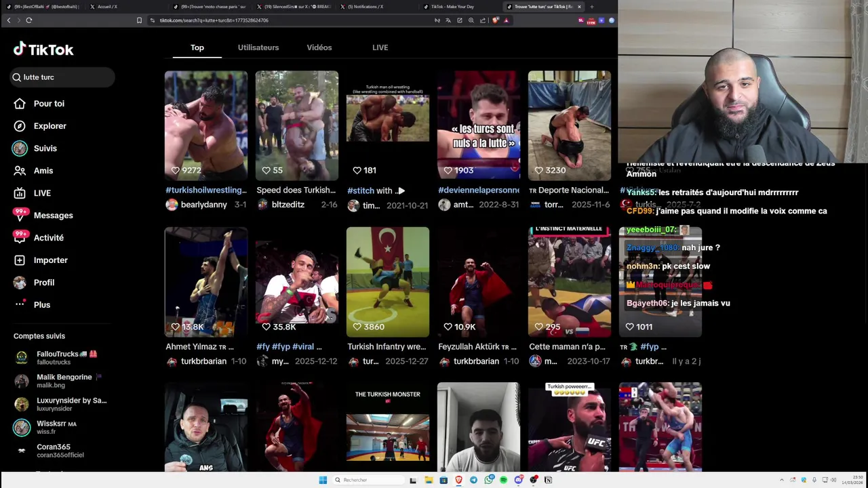
Task: Open the Suivis sidebar icon
Action: [20, 148]
